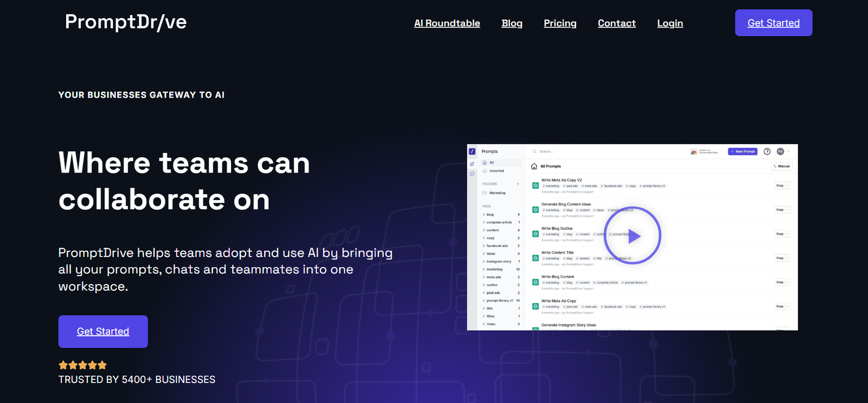Screen dimensions: 868x403
Task: Click the plus icon next to FOLDERS
Action: [x=518, y=184]
